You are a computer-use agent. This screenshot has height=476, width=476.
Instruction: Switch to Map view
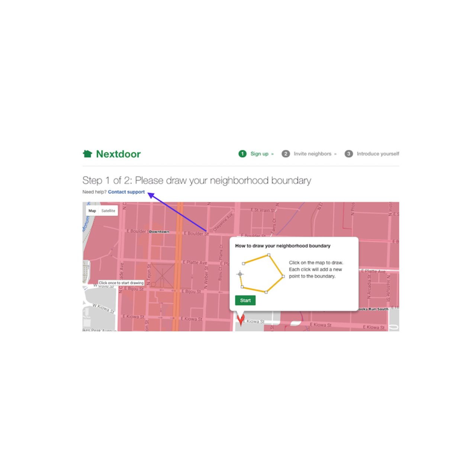point(92,211)
